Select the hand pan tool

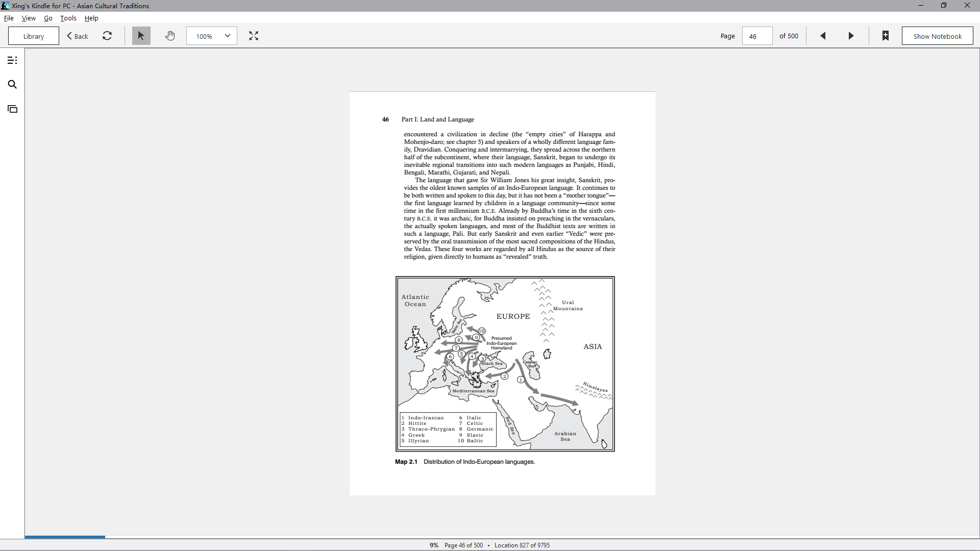pyautogui.click(x=170, y=36)
